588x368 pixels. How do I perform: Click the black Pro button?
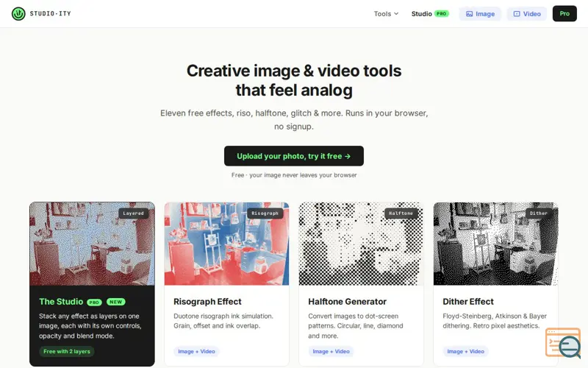point(564,13)
